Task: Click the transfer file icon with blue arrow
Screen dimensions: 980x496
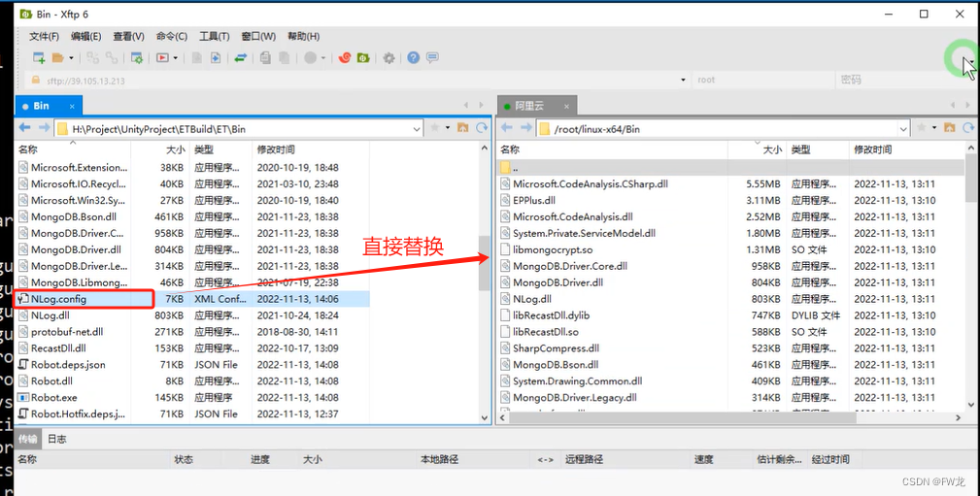Action: pos(215,58)
